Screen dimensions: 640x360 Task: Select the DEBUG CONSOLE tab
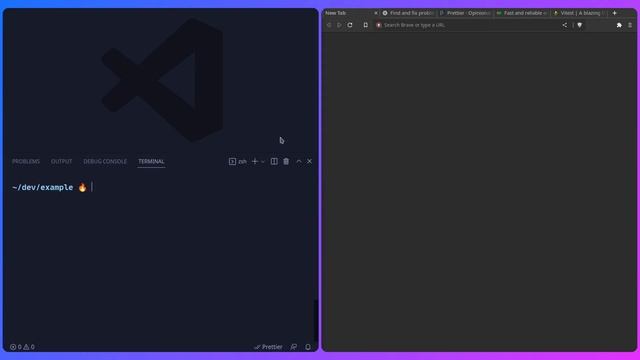point(105,162)
